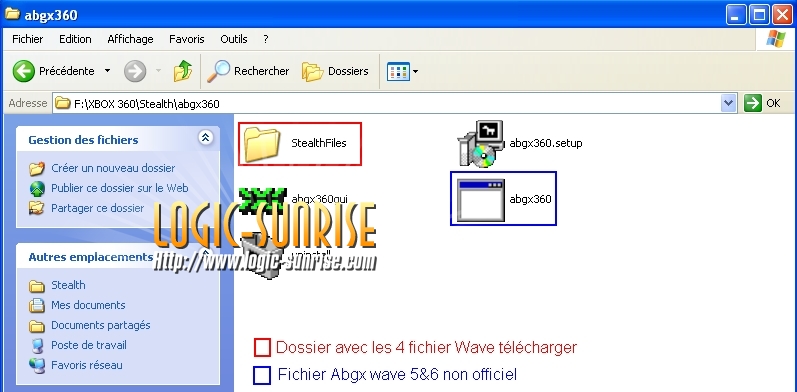This screenshot has height=392, width=797.
Task: Click the Rechercher search icon
Action: click(x=218, y=71)
